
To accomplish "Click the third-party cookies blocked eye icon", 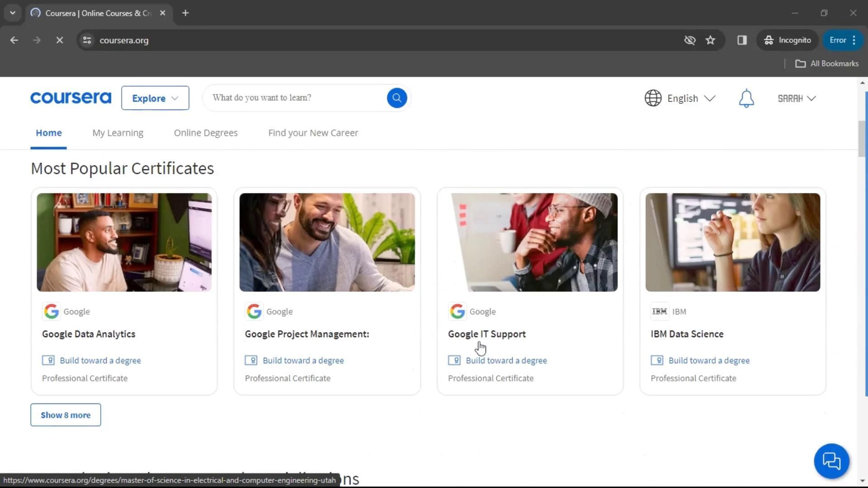I will 689,40.
